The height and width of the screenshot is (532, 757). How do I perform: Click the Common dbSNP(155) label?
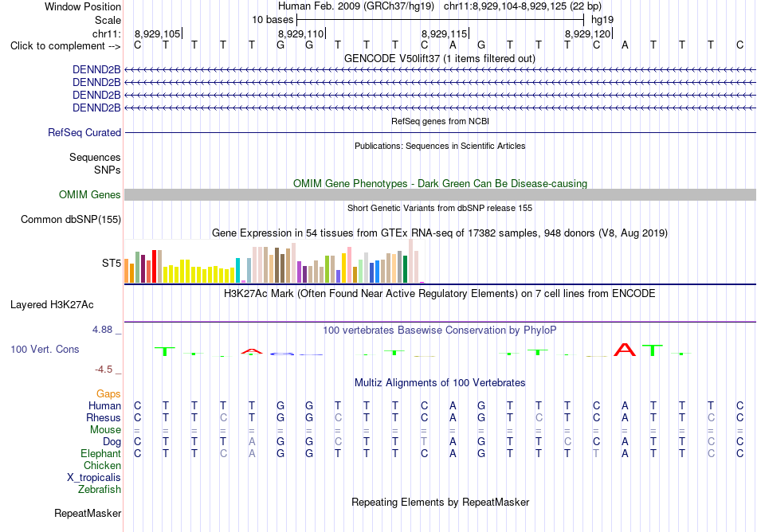(x=70, y=220)
